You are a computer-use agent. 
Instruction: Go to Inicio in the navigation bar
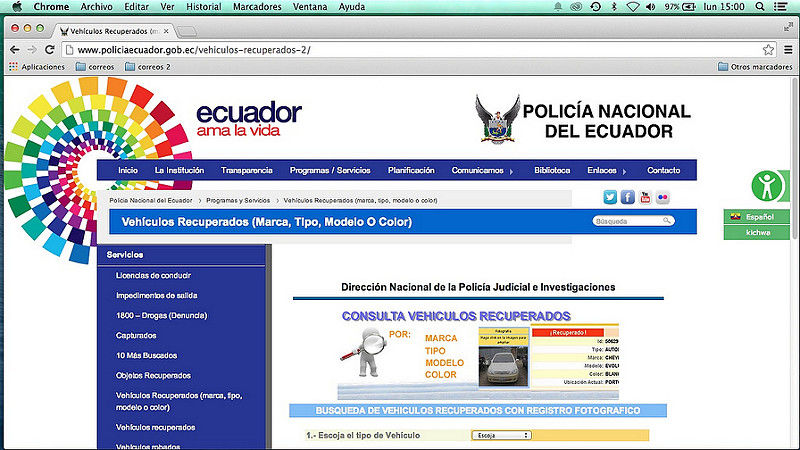coord(128,170)
